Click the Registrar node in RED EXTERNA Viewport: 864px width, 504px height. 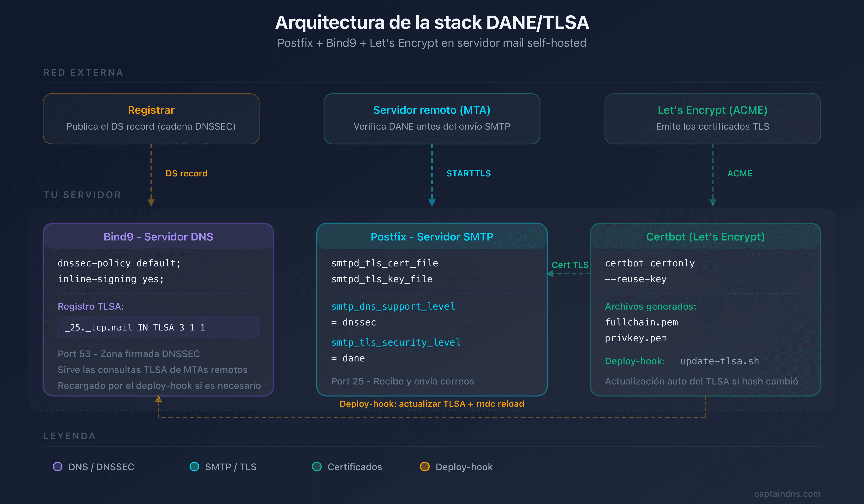[151, 118]
